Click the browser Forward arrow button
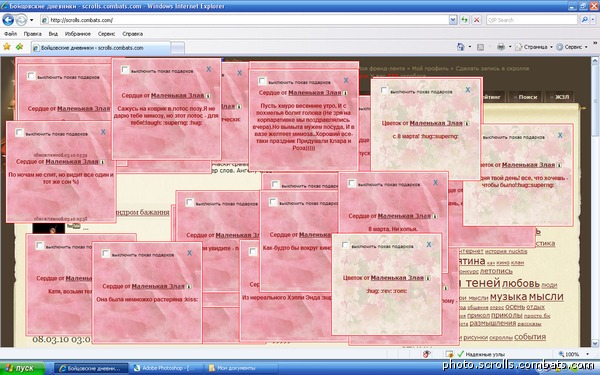Image resolution: width=600 pixels, height=375 pixels. pos(21,20)
